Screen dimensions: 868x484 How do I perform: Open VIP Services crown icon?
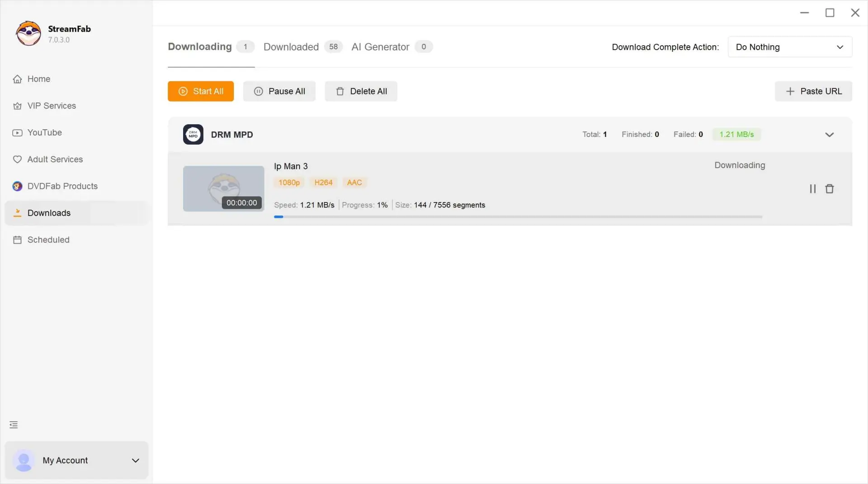point(17,106)
